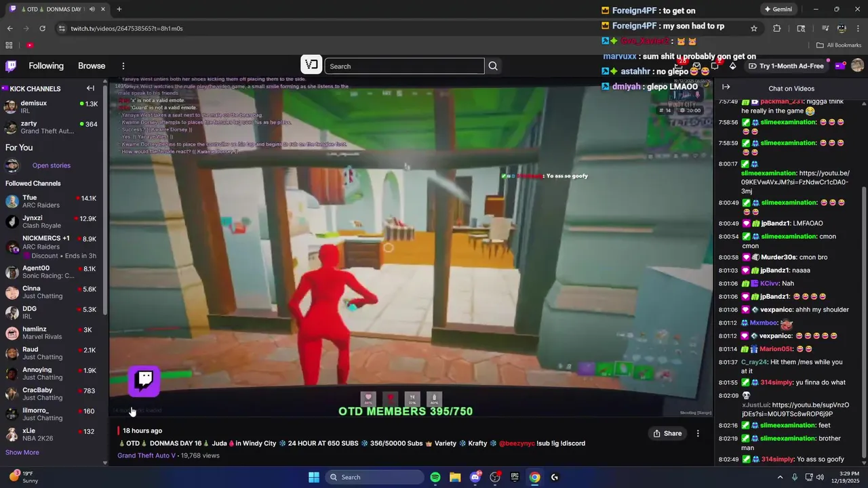868x488 pixels.
Task: Open Annoying followed channel
Action: (52, 373)
